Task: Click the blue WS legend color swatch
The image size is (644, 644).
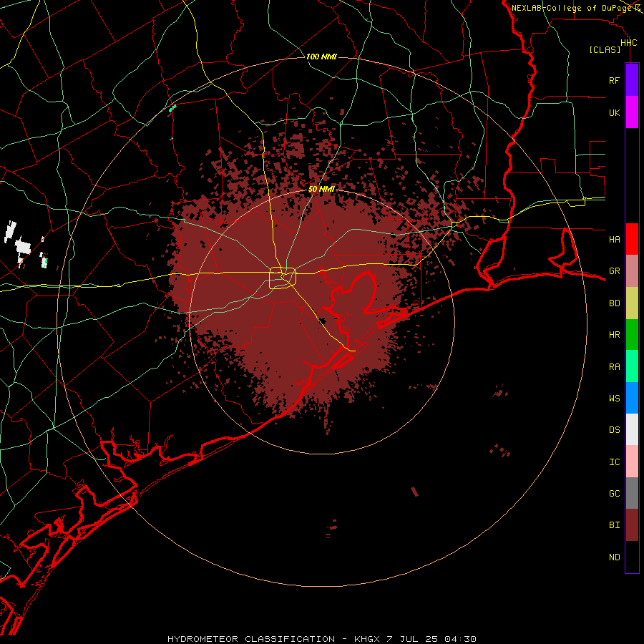Action: point(632,398)
